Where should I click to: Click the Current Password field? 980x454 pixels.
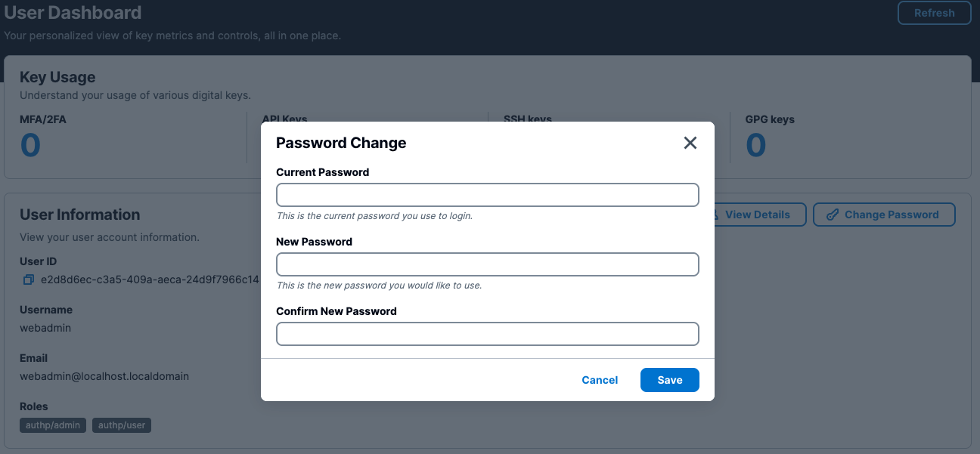click(487, 195)
